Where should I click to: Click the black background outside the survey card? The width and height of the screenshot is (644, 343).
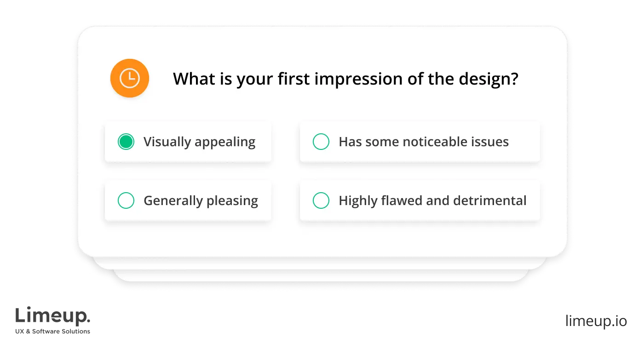point(37,138)
